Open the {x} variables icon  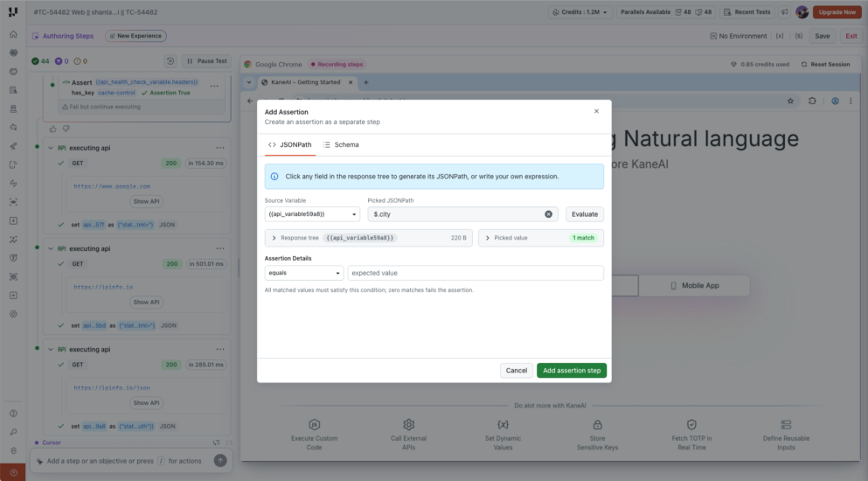[x=780, y=36]
